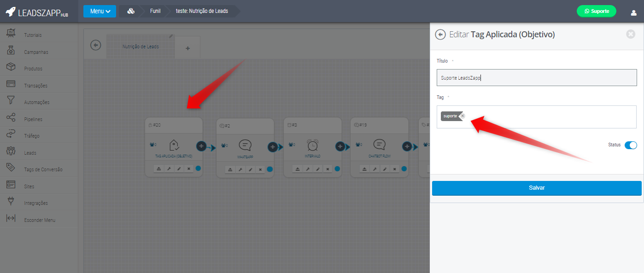
Task: Open Automações in the sidebar
Action: click(36, 102)
